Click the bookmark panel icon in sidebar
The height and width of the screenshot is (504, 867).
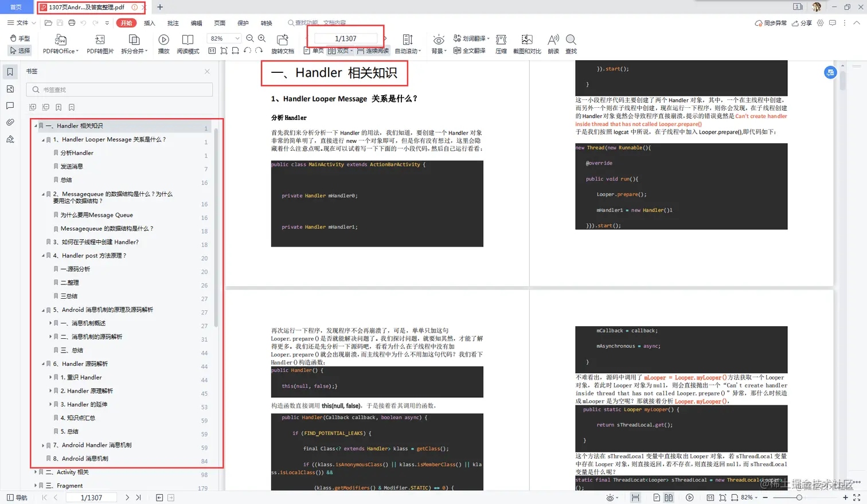[x=10, y=72]
